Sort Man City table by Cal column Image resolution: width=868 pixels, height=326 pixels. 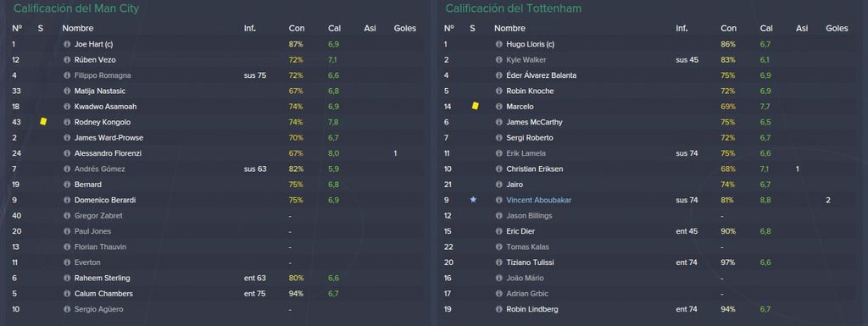pos(334,28)
